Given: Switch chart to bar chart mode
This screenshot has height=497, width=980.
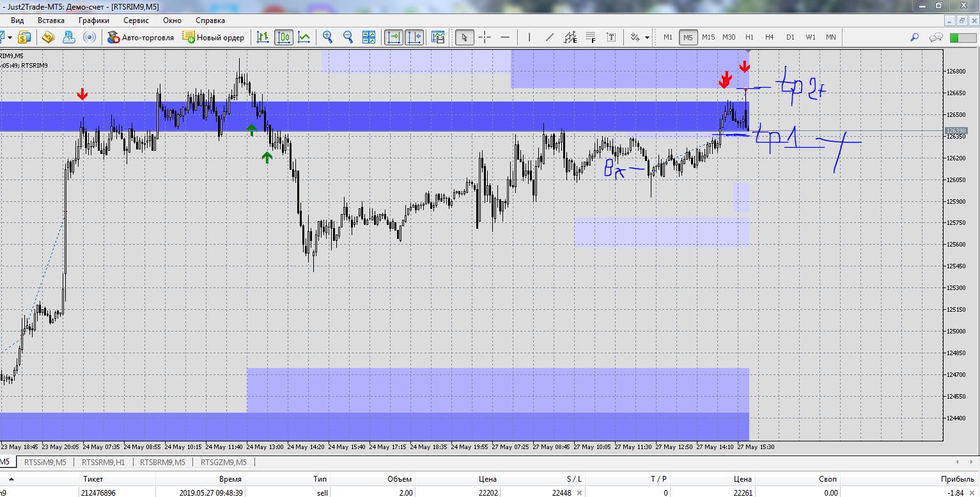Looking at the screenshot, I should (x=263, y=37).
